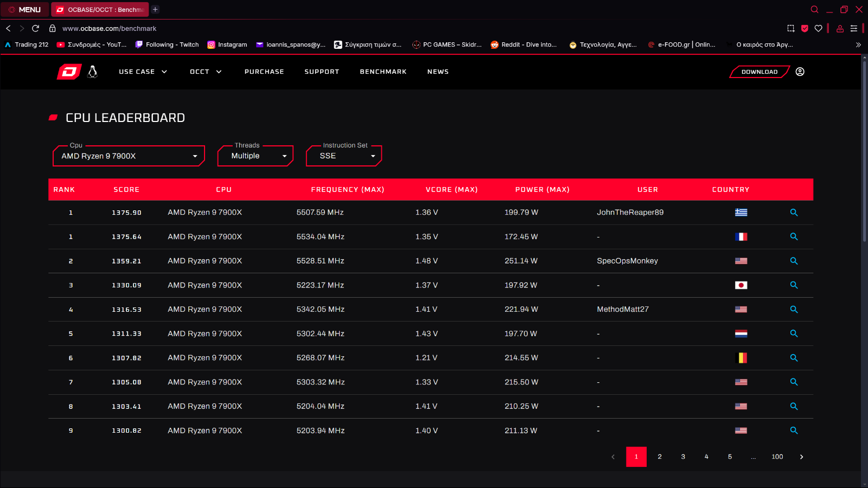Click the Netherlands flag icon

coord(741,333)
